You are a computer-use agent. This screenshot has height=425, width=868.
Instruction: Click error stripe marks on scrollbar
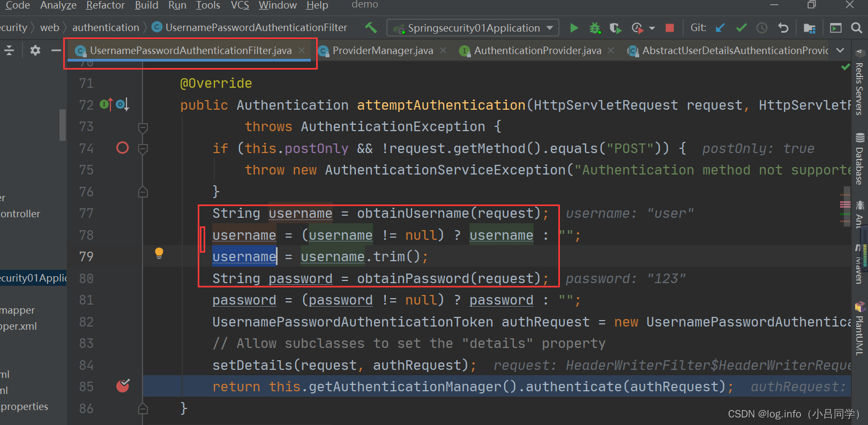pyautogui.click(x=845, y=204)
